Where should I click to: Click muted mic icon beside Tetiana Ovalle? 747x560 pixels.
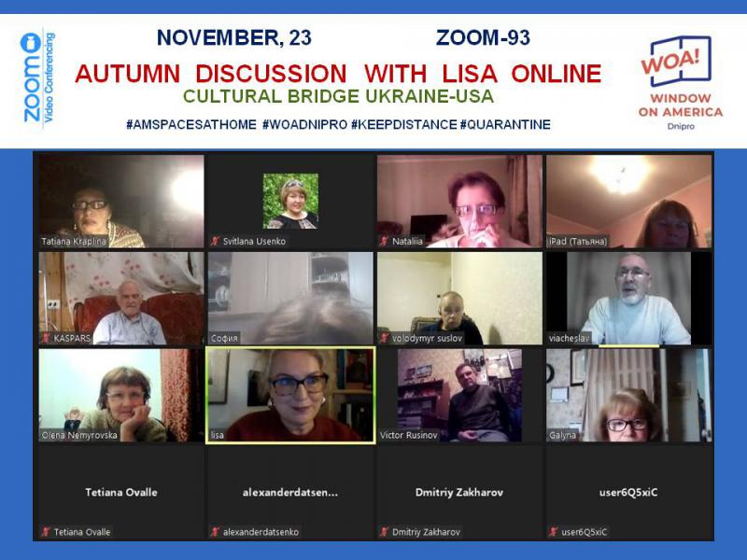pyautogui.click(x=46, y=532)
